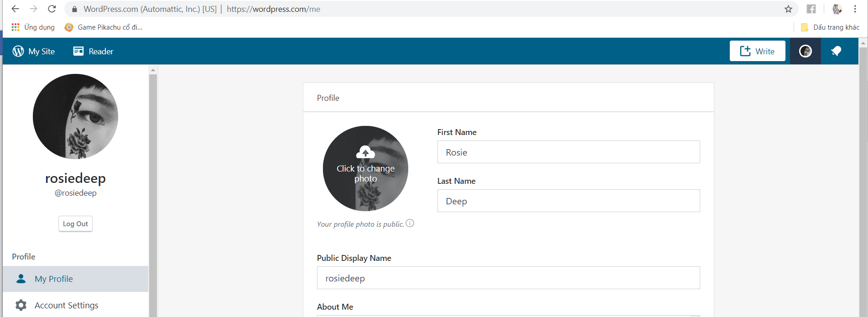Click the WordPress logo My Site icon
Image resolution: width=868 pixels, height=317 pixels.
tap(18, 51)
